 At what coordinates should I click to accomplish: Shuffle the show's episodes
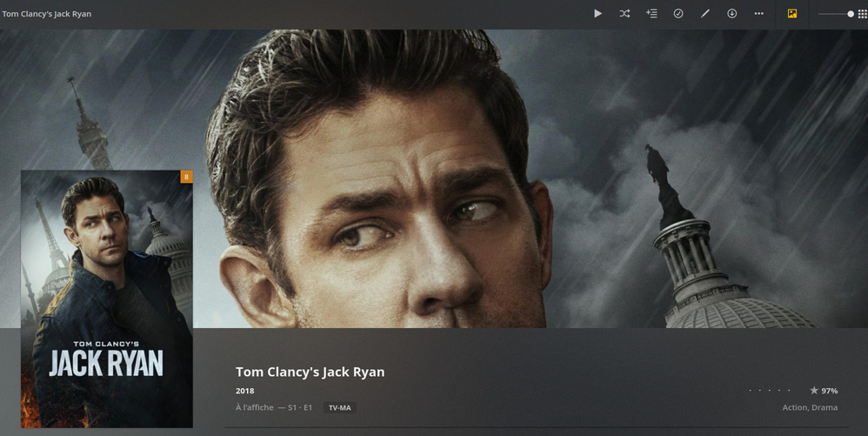pyautogui.click(x=624, y=14)
